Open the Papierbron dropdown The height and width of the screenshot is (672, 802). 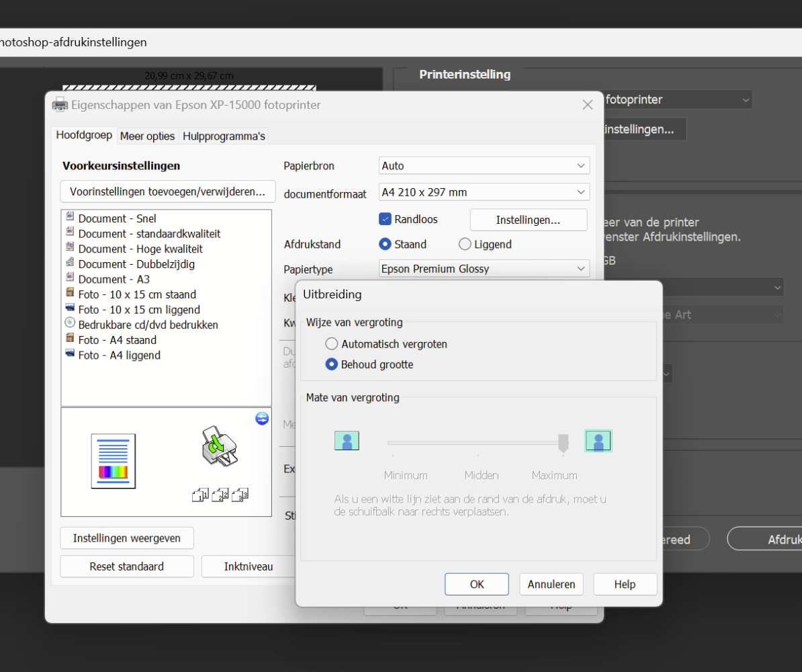(x=484, y=166)
